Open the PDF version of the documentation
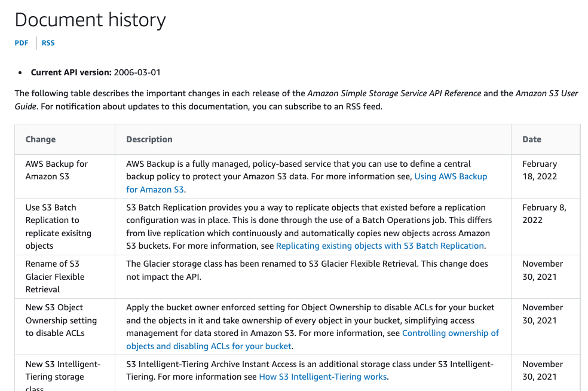The width and height of the screenshot is (588, 391). pyautogui.click(x=22, y=42)
